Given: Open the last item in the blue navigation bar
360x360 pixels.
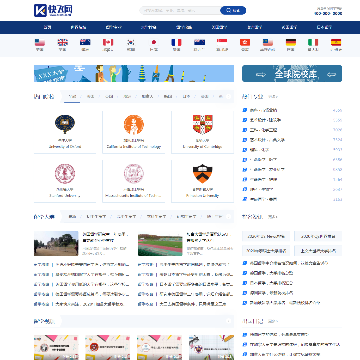Looking at the screenshot, I should pyautogui.click(x=324, y=27).
